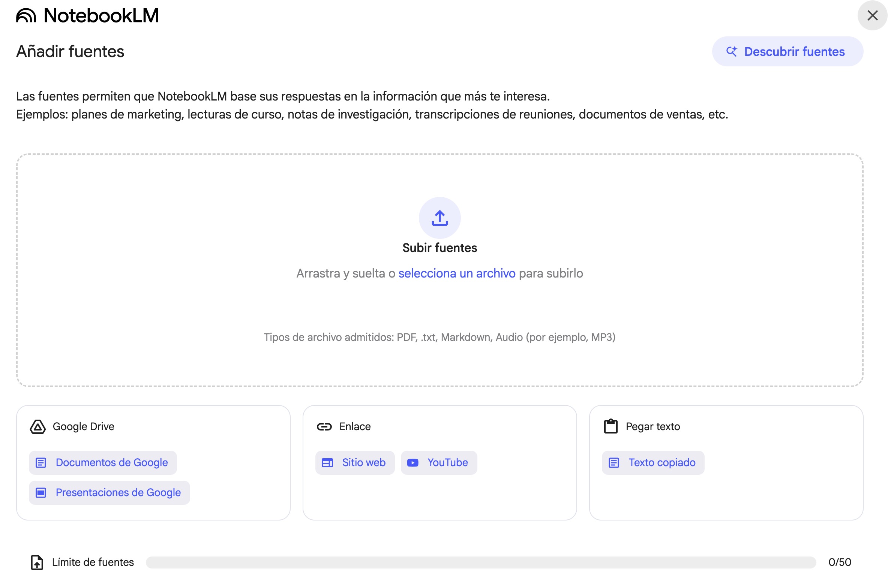Close the Añadir fuentes dialog
Image resolution: width=888 pixels, height=588 pixels.
(872, 15)
